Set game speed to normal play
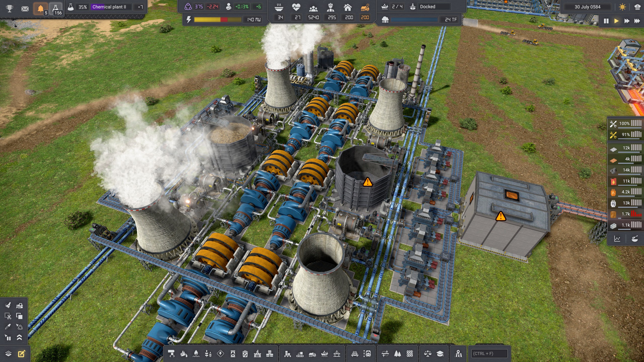Image resolution: width=644 pixels, height=362 pixels. click(616, 21)
